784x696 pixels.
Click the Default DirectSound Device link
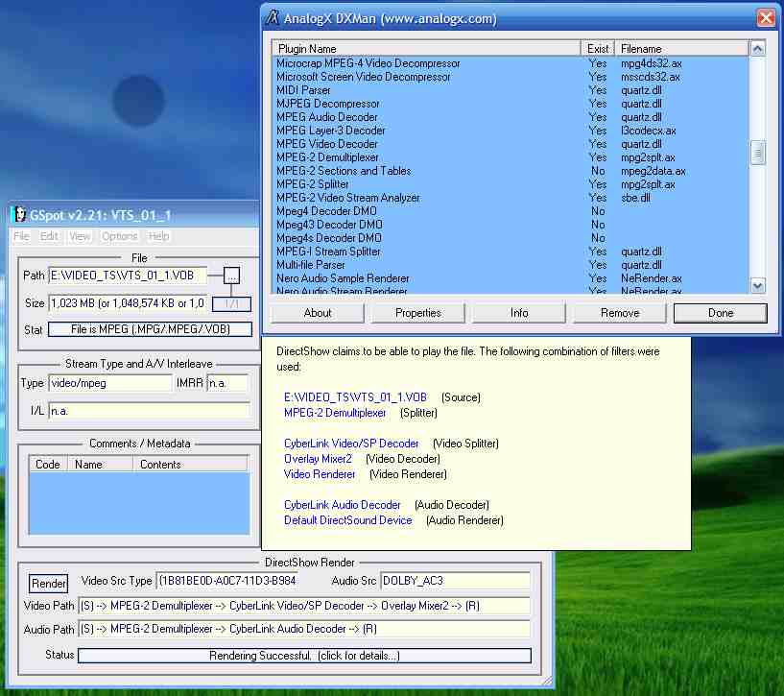(x=347, y=520)
